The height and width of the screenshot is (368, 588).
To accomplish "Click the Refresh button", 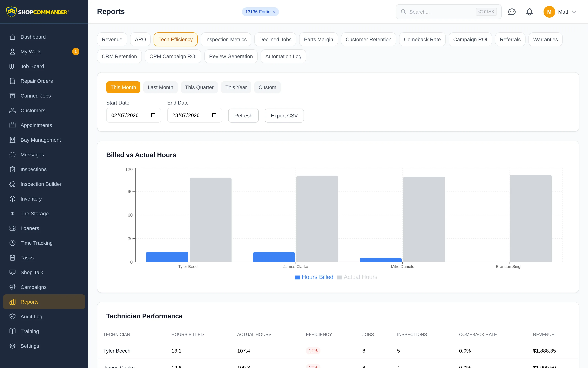I will point(243,116).
